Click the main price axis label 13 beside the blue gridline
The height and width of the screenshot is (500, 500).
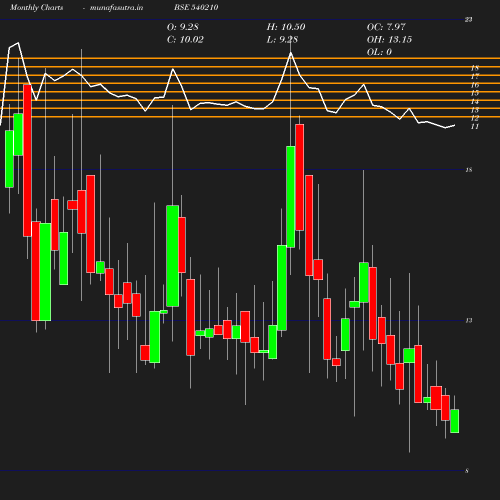tap(468, 321)
